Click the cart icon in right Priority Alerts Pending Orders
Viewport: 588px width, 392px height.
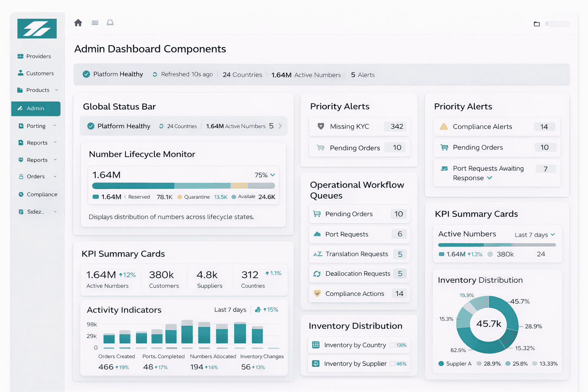tap(444, 147)
